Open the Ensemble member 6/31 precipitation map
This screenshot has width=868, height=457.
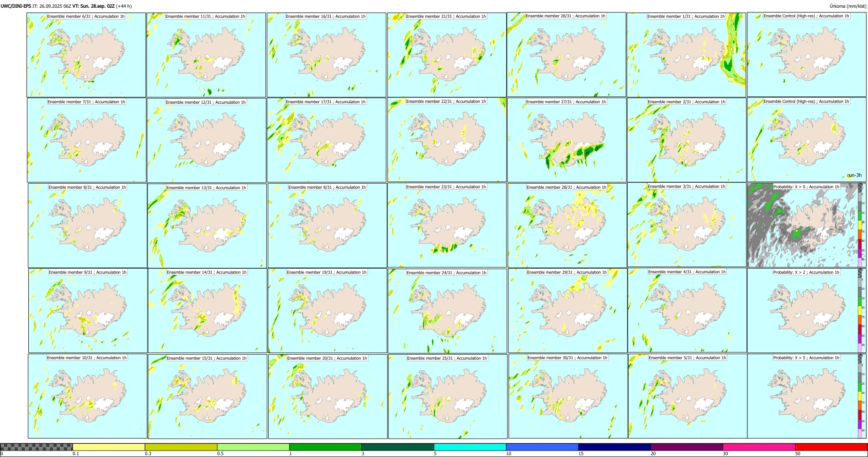86,54
